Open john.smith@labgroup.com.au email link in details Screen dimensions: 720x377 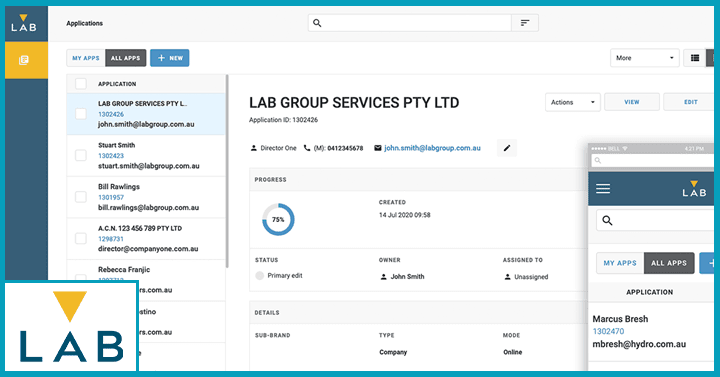432,148
